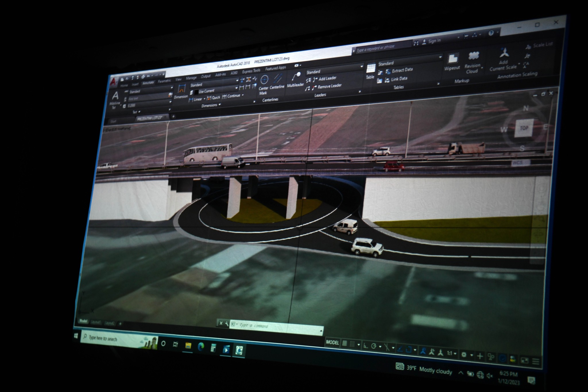Switch to the Express Tools ribbon tab
This screenshot has width=588, height=392.
point(251,71)
